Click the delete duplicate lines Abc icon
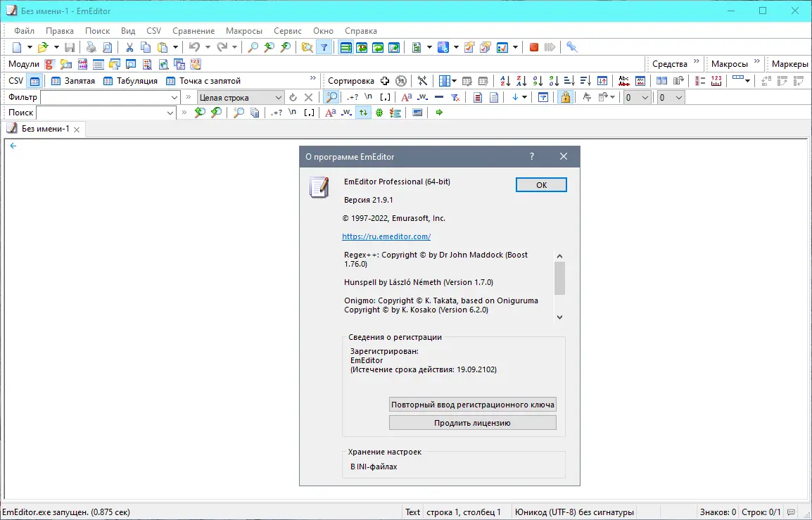 (x=624, y=81)
